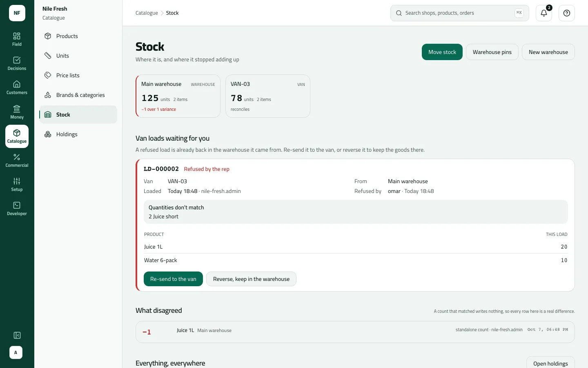Click the Water 6-pack product row
This screenshot has width=588, height=368.
pyautogui.click(x=356, y=260)
